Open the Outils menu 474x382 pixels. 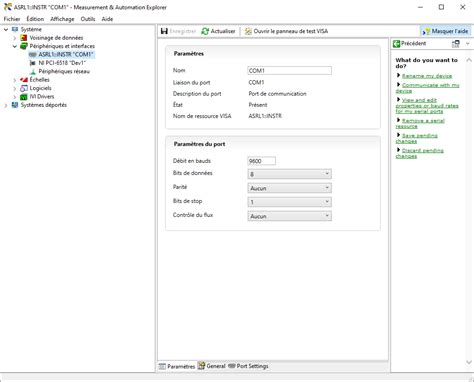(88, 19)
